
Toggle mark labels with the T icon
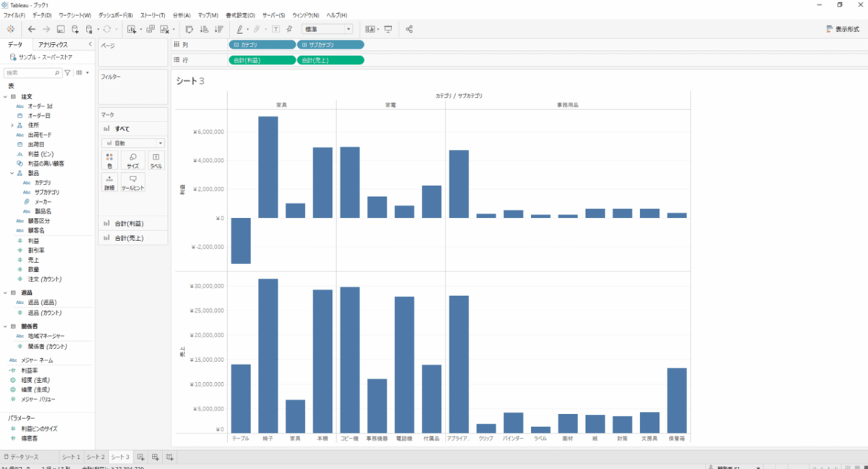pos(276,29)
